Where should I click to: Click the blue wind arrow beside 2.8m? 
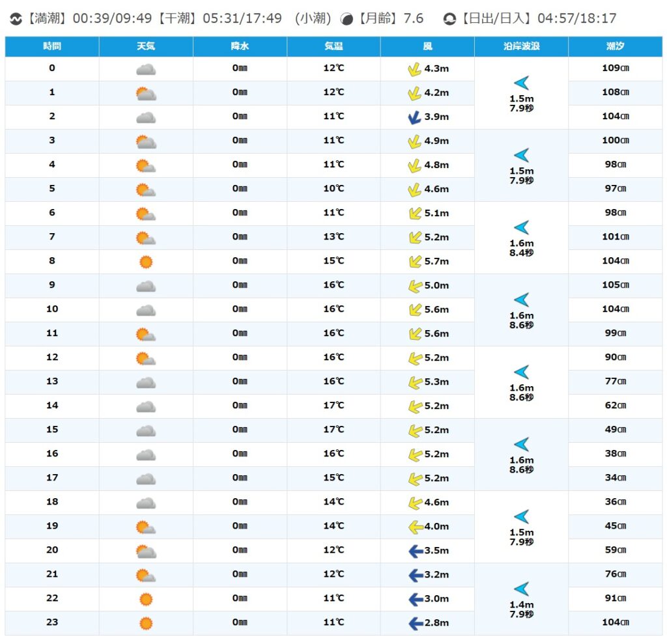tap(416, 623)
